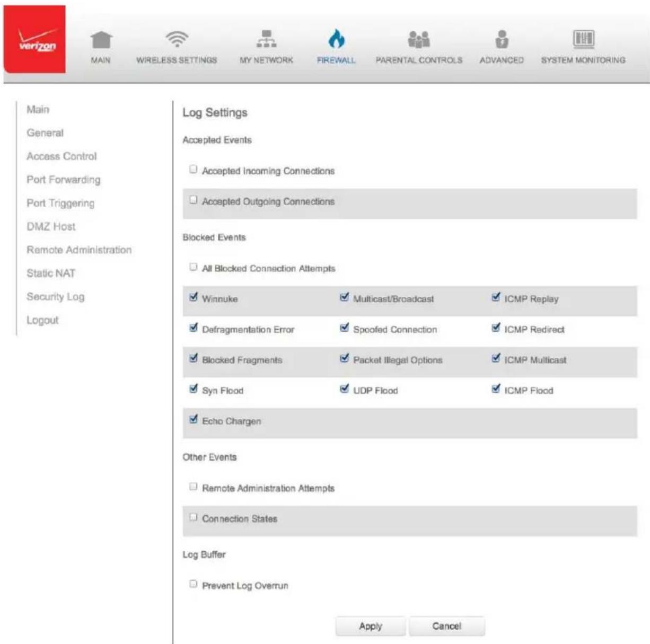Enable Accepted Incoming Connections logging
The image size is (650, 644).
coord(193,170)
